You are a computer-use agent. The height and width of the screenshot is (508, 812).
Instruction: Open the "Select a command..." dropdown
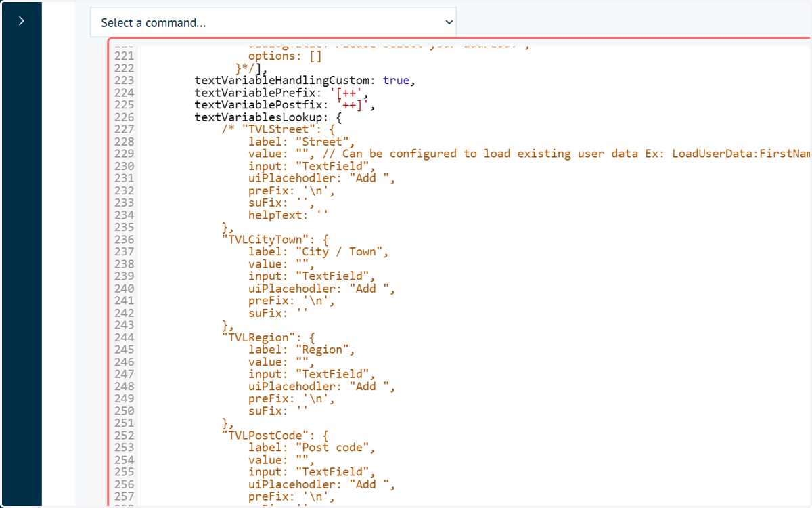[x=273, y=22]
